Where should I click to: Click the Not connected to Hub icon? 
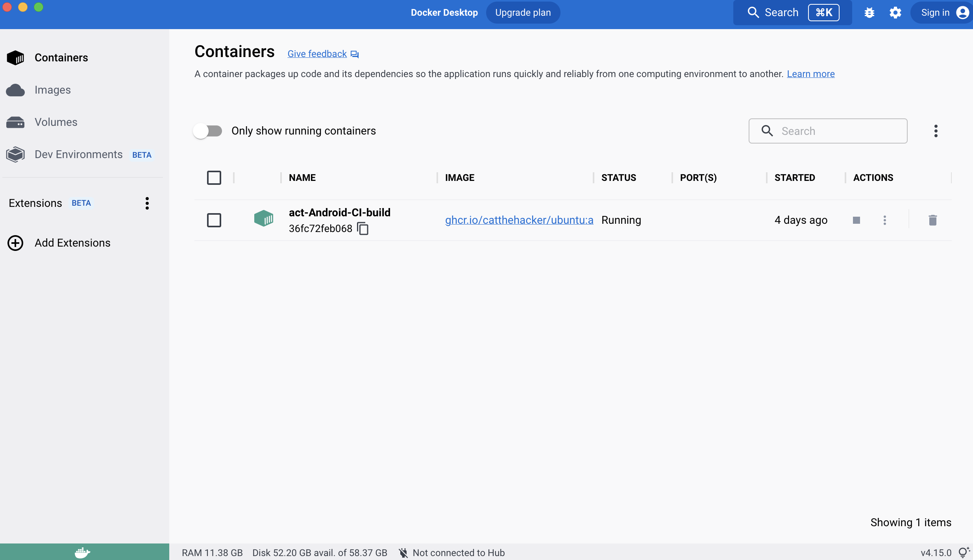[x=403, y=553]
